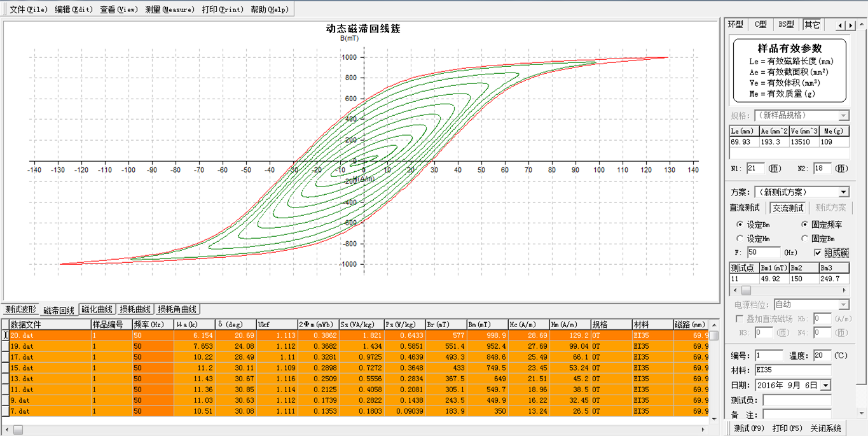Image resolution: width=868 pixels, height=436 pixels.
Task: Select the 其它 sample type tab
Action: pyautogui.click(x=812, y=24)
